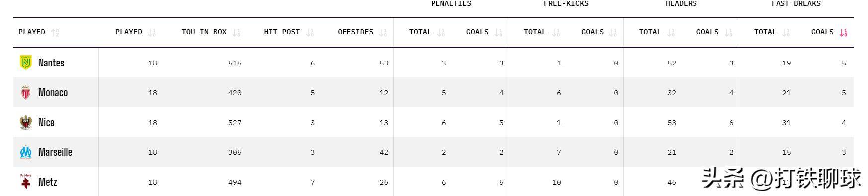Click the Monaco club crest icon

pos(25,92)
